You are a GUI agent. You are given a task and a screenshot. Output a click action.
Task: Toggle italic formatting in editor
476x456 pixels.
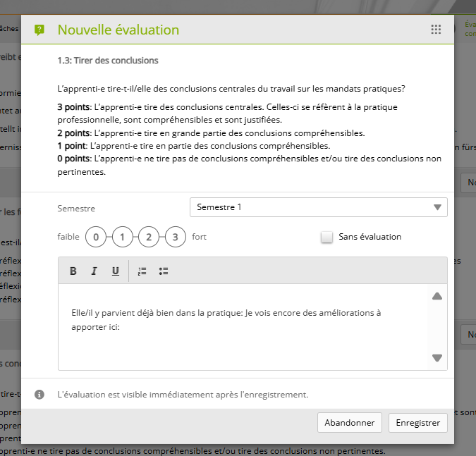pos(94,271)
